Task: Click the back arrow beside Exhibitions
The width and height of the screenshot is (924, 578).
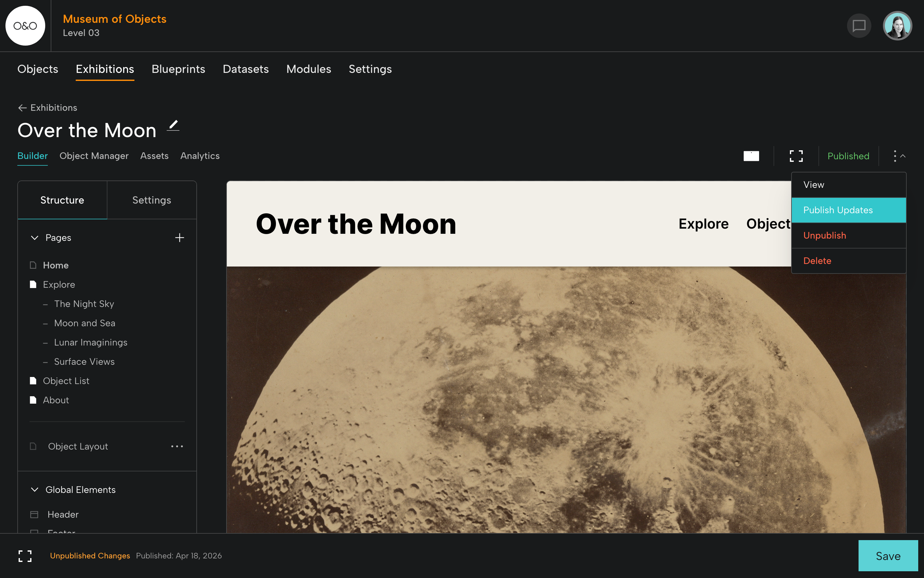Action: tap(22, 108)
